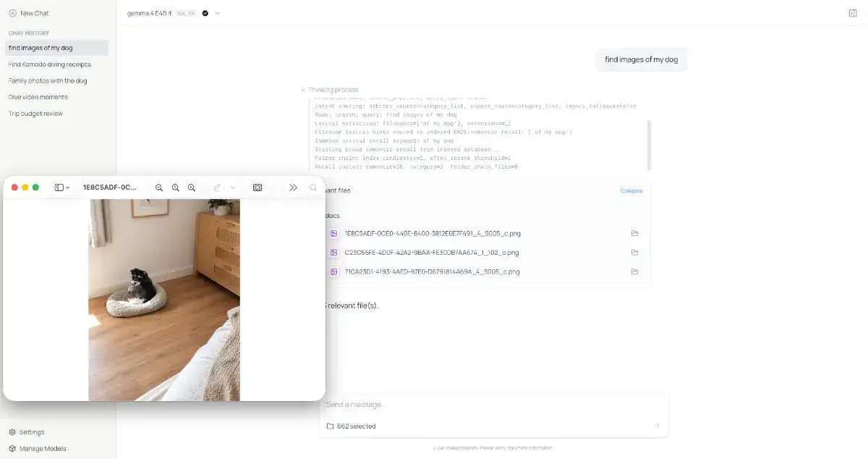This screenshot has width=868, height=459.
Task: Show more Preview toolbar items chevrons
Action: click(x=293, y=188)
